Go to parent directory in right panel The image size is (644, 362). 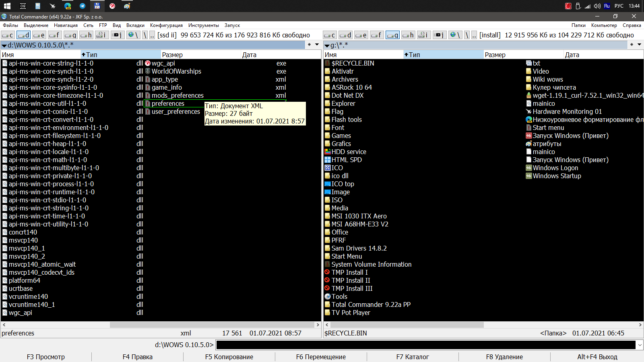pos(474,35)
